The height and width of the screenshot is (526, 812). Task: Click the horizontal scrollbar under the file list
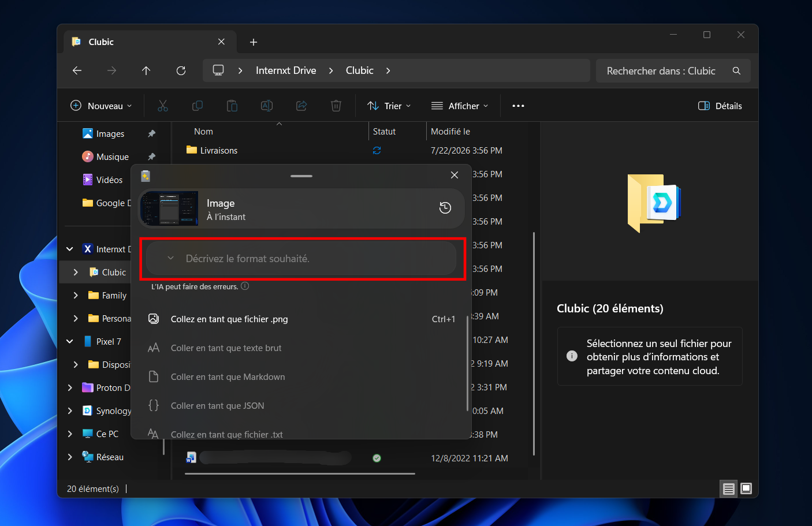[300, 473]
